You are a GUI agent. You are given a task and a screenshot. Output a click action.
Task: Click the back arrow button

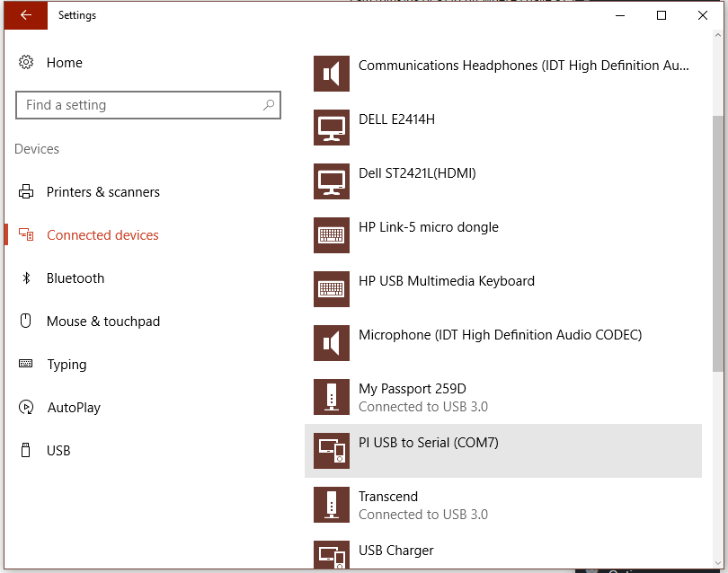tap(25, 15)
